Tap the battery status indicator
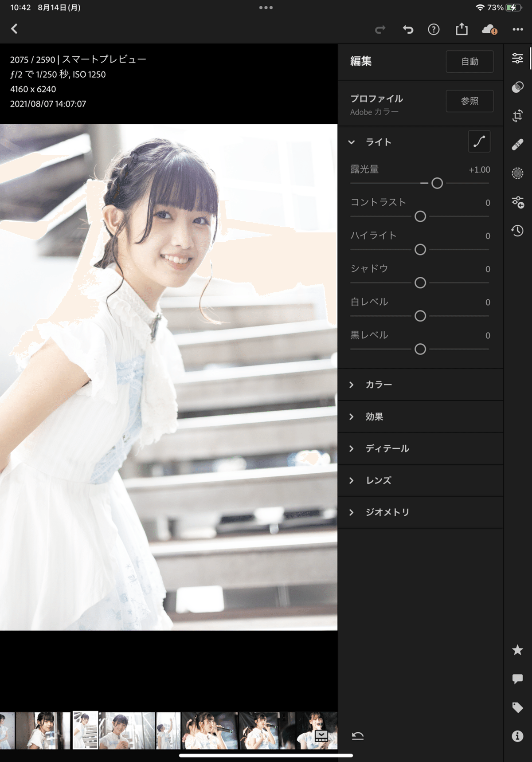This screenshot has height=762, width=532. coord(514,8)
